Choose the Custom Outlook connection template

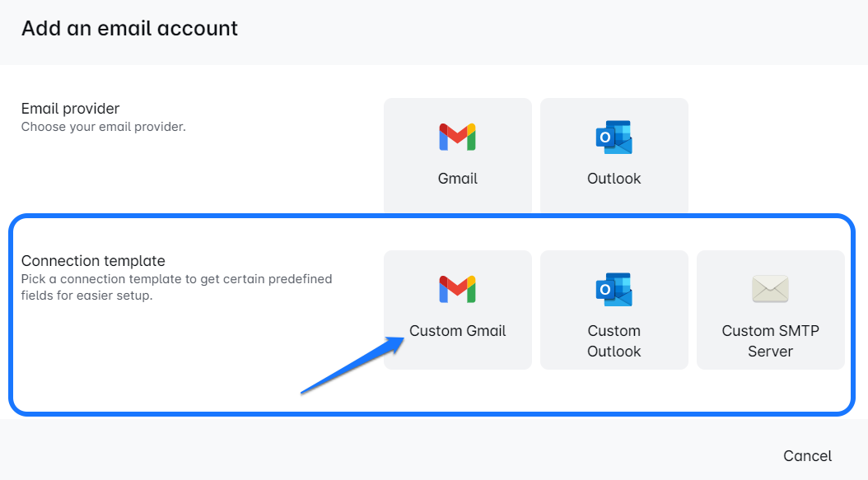pyautogui.click(x=614, y=310)
